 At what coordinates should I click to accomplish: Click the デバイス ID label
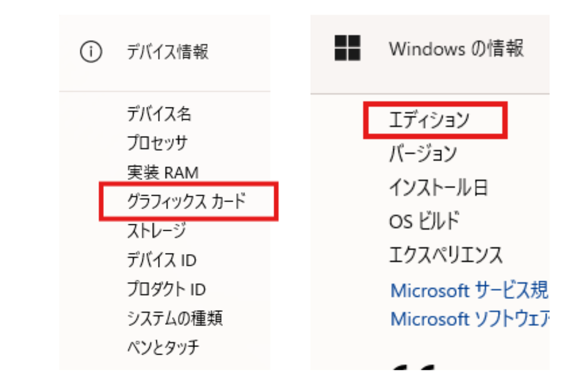(x=161, y=260)
